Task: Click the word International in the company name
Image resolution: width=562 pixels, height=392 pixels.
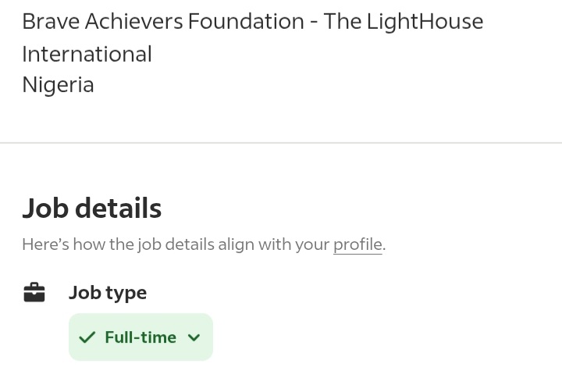Action: 87,54
